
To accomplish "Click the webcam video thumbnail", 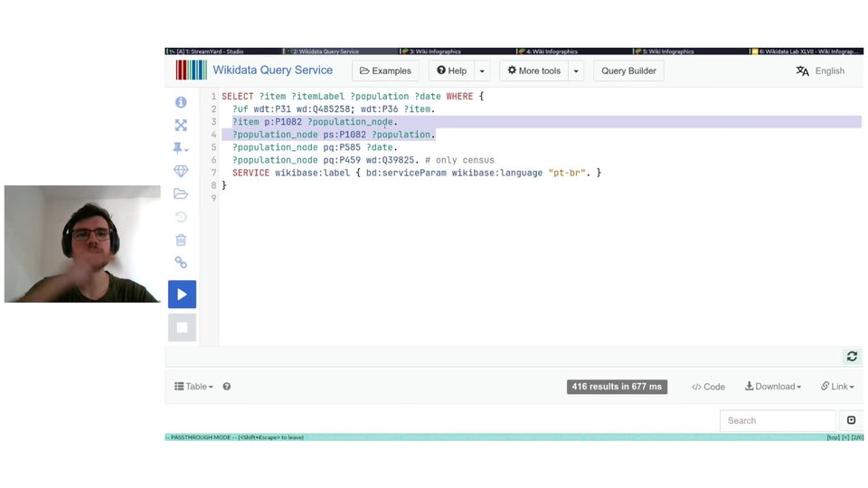I will tap(82, 244).
